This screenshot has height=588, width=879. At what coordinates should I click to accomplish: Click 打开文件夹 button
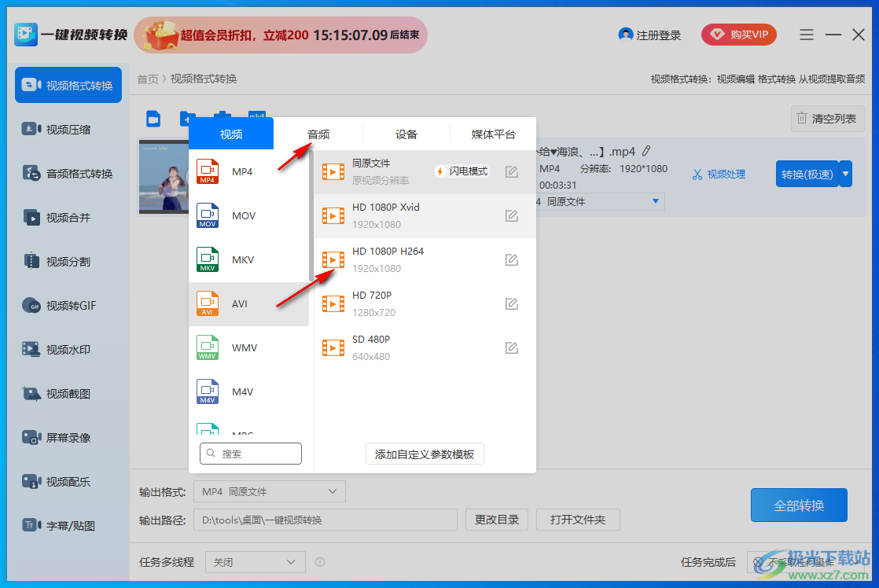[x=578, y=520]
